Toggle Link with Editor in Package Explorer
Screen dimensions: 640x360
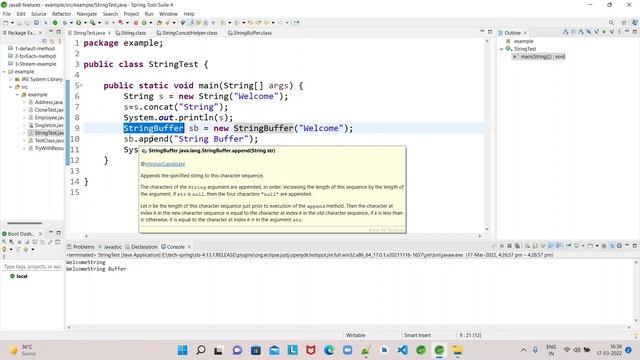click(52, 41)
